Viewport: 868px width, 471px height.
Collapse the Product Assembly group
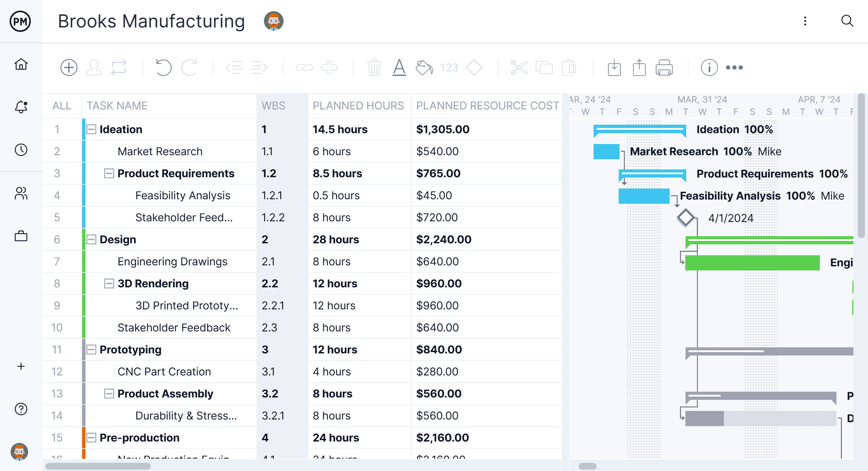pyautogui.click(x=109, y=393)
